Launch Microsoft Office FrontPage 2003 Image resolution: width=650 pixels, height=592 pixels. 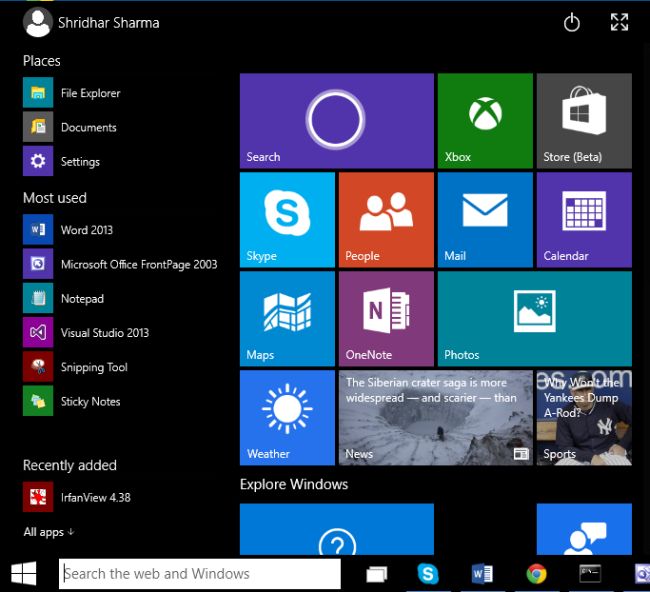pyautogui.click(x=120, y=264)
